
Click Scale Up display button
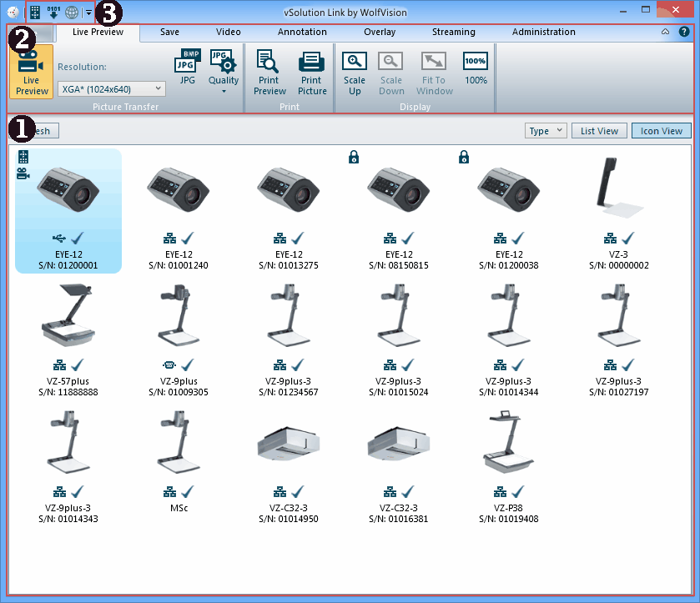coord(355,73)
